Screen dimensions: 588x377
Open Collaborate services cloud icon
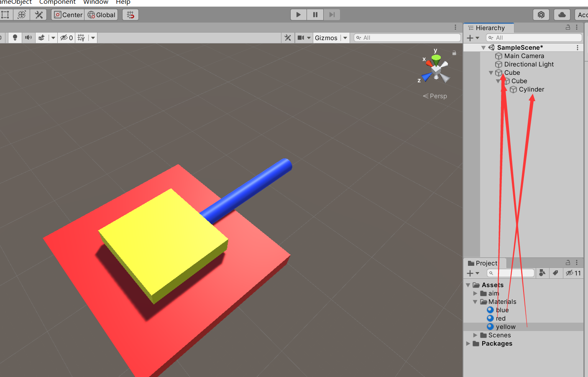pyautogui.click(x=562, y=15)
